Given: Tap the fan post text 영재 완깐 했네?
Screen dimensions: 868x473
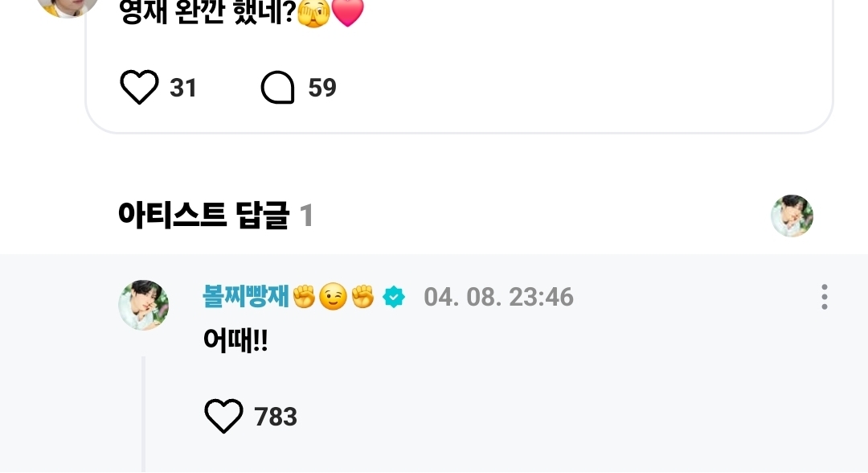Looking at the screenshot, I should pyautogui.click(x=207, y=12).
